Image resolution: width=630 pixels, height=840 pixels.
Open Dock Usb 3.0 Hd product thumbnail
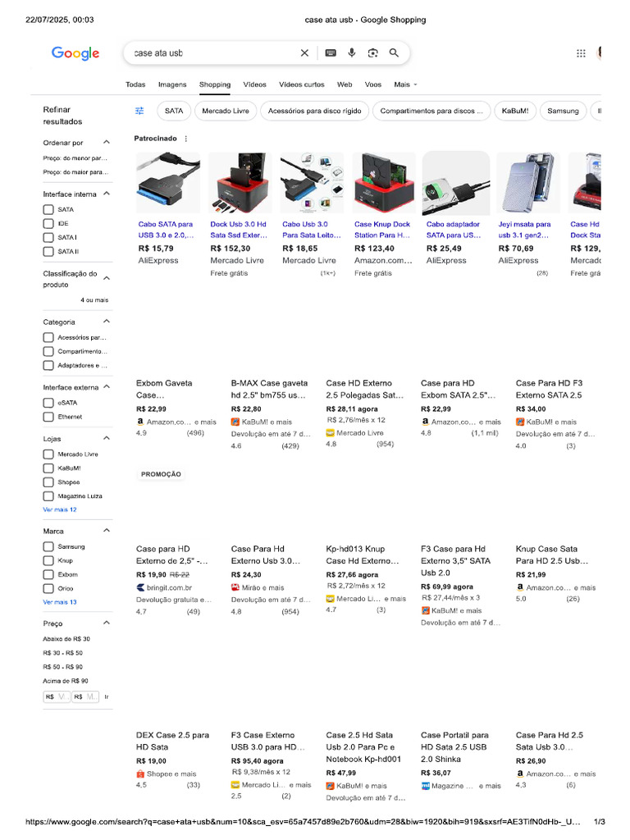240,183
